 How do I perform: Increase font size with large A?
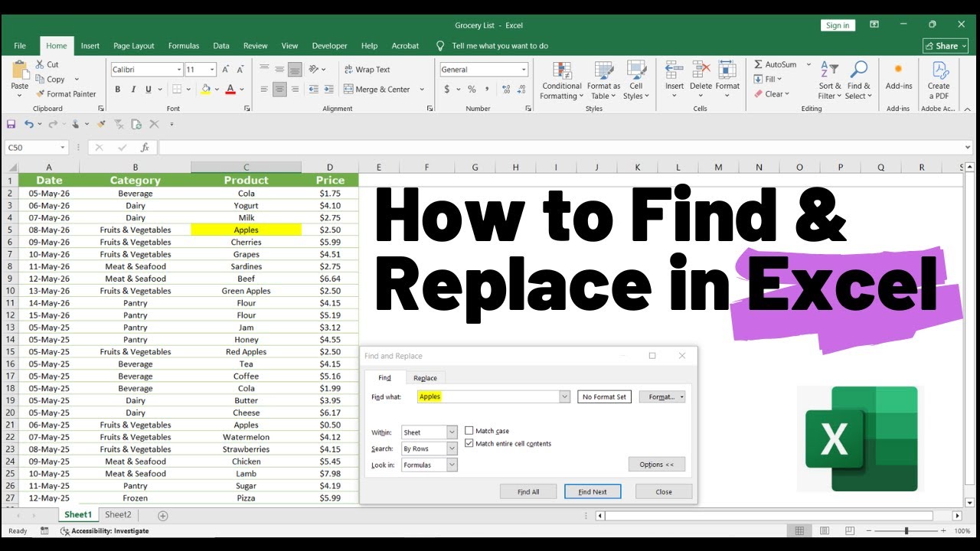tap(225, 70)
